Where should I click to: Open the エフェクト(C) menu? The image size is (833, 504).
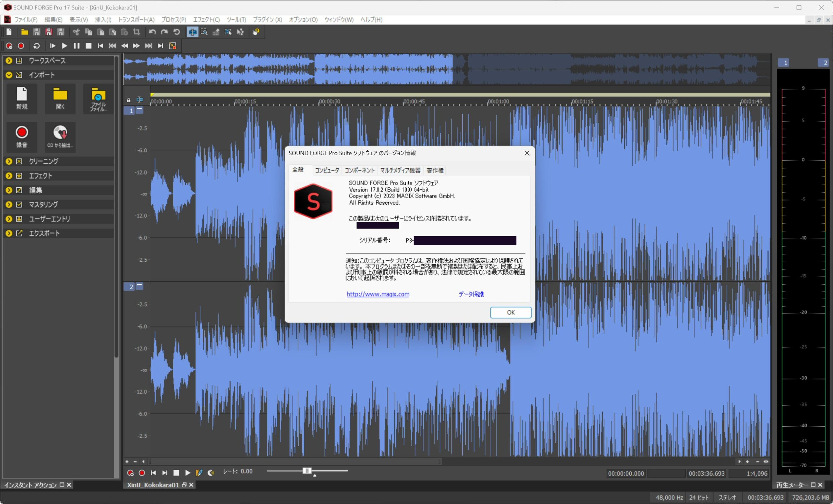(x=206, y=20)
